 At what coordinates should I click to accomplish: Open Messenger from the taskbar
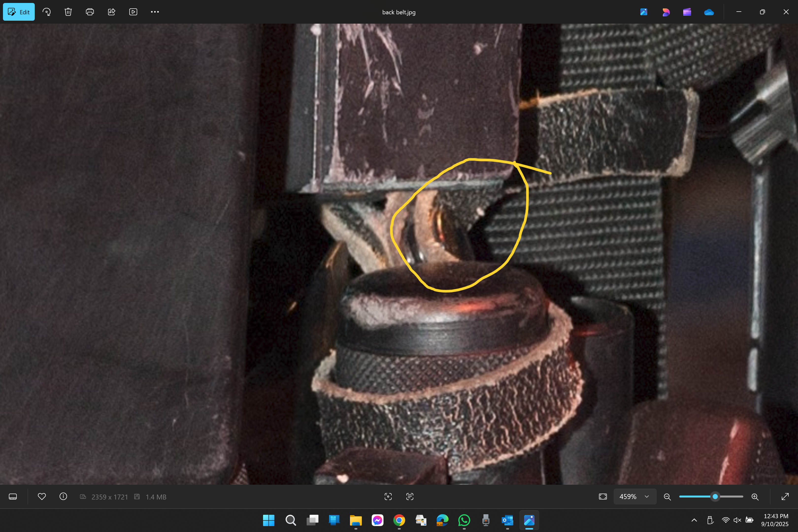(378, 520)
